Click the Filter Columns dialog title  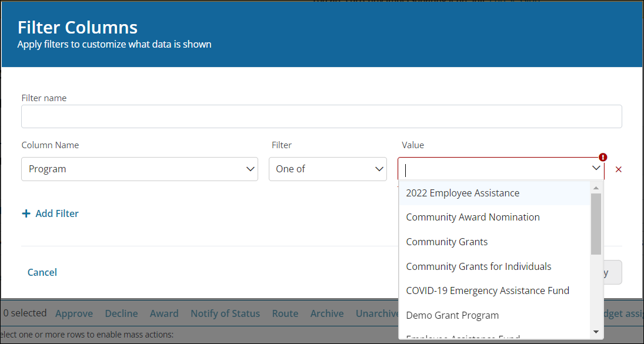78,28
